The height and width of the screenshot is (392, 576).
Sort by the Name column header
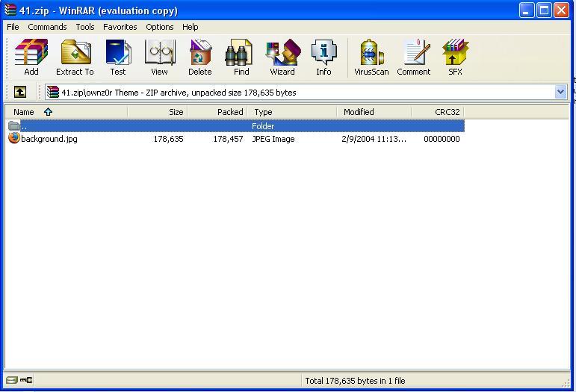(x=66, y=112)
